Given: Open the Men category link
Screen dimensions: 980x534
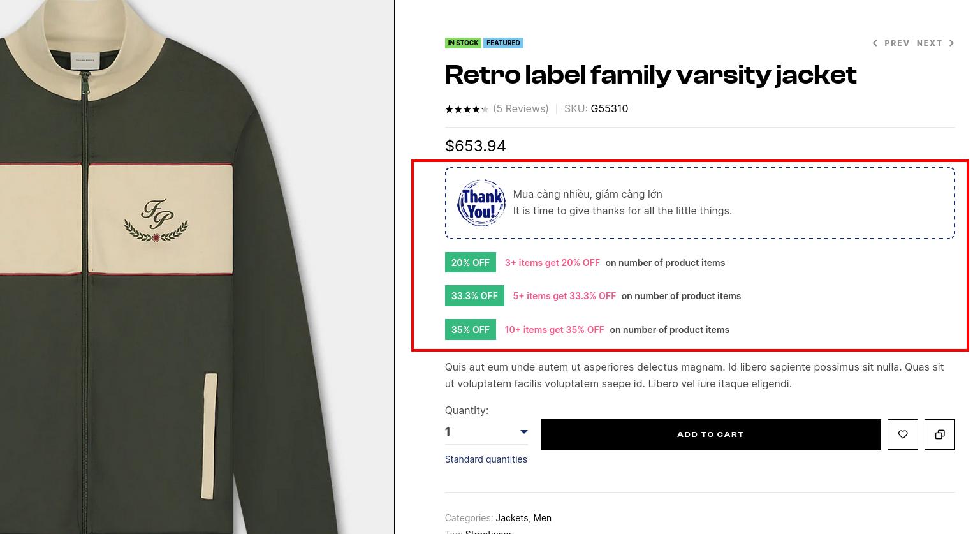Looking at the screenshot, I should pyautogui.click(x=542, y=518).
